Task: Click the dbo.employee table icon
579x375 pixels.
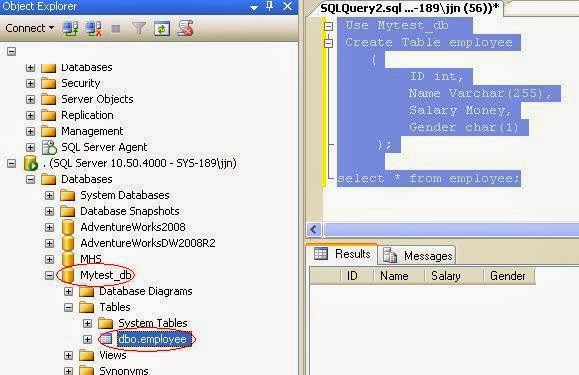Action: click(106, 339)
